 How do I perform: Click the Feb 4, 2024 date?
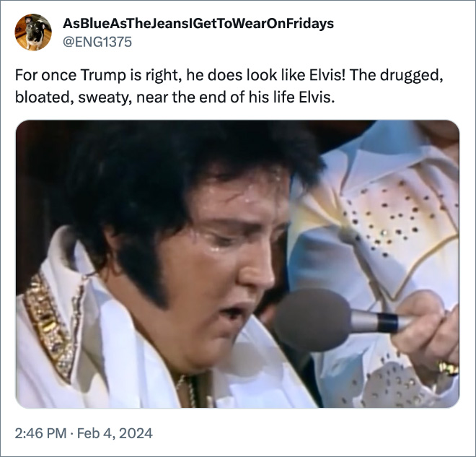click(115, 433)
